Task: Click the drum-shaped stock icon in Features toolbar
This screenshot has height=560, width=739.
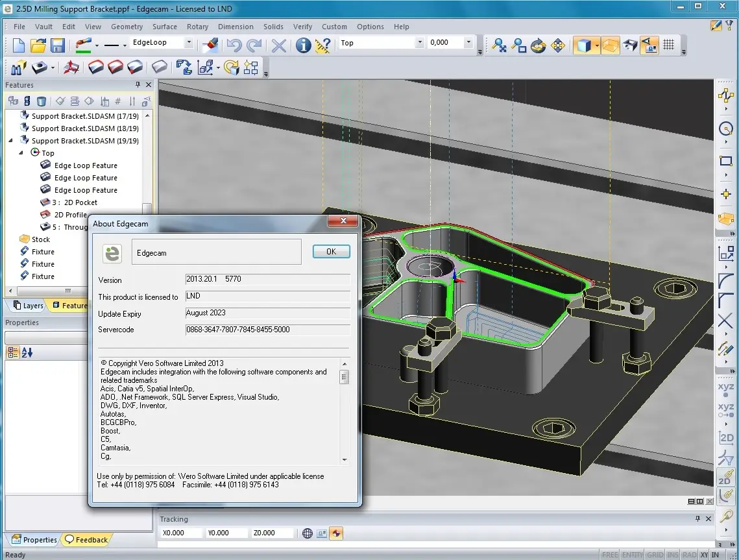Action: (x=42, y=101)
